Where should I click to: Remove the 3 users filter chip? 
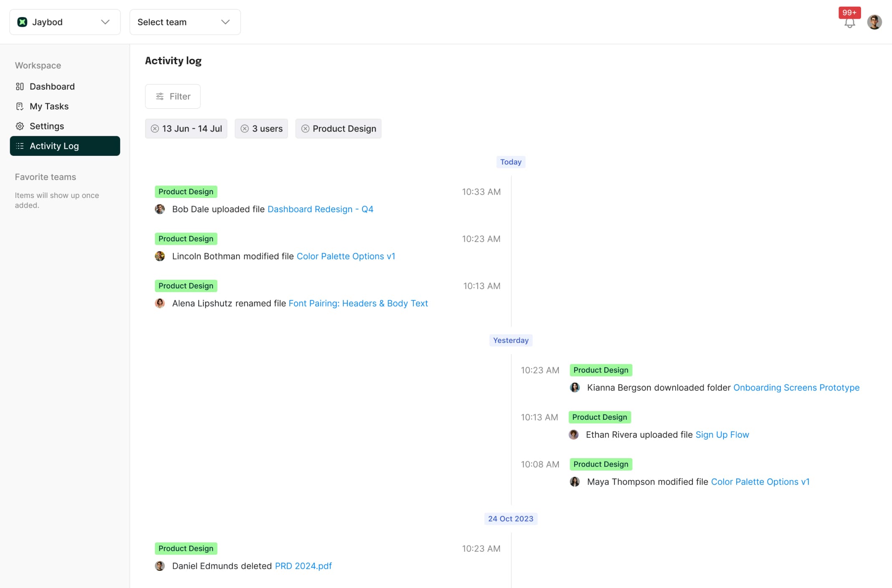[245, 129]
